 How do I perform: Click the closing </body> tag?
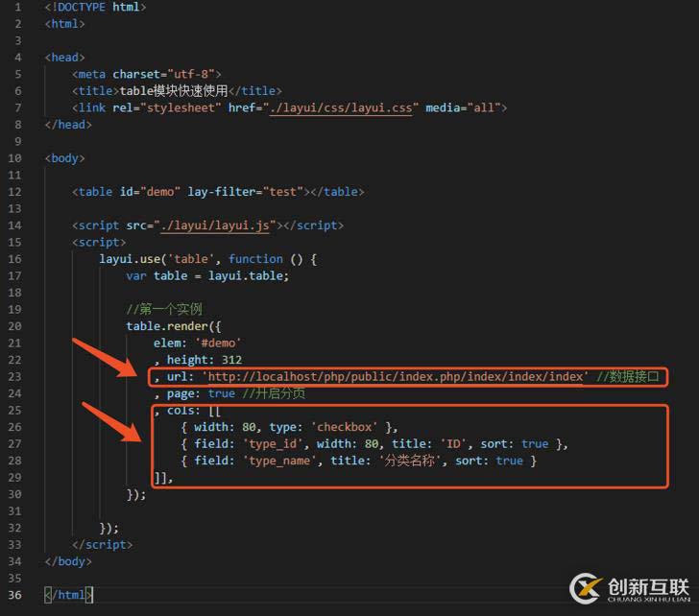coord(68,561)
